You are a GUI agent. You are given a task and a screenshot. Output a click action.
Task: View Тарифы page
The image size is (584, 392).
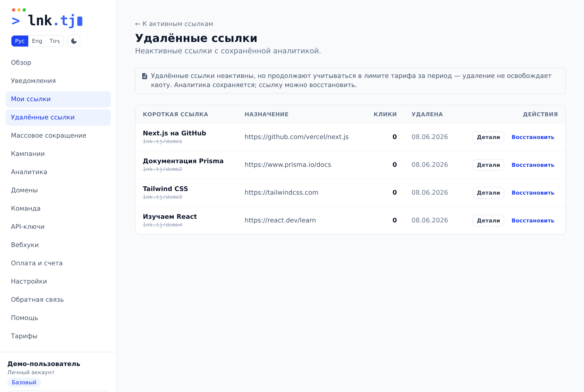[58, 336]
